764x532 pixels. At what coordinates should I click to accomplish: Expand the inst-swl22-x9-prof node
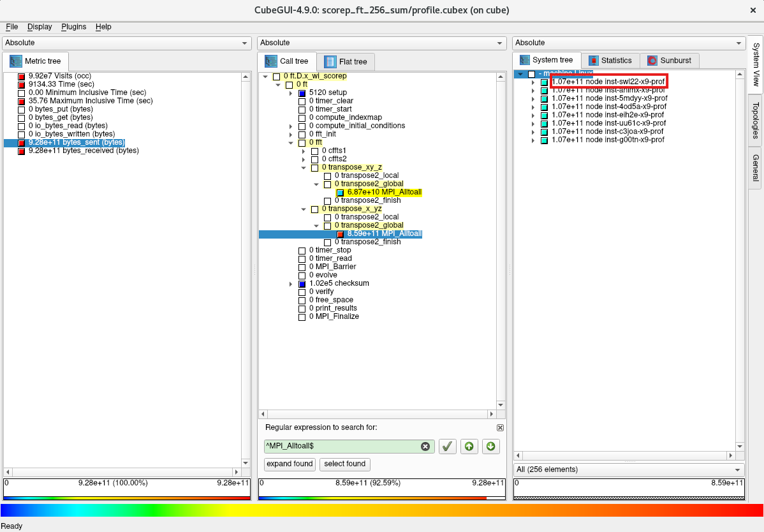[x=533, y=82]
